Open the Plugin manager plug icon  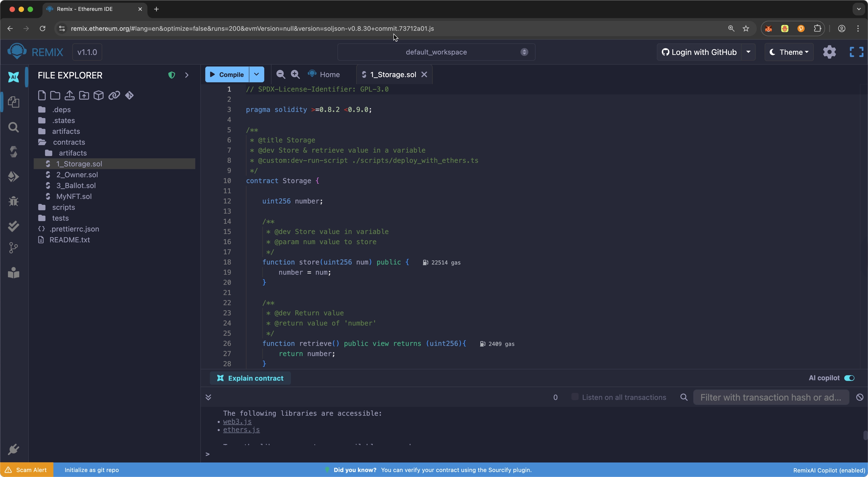click(13, 449)
